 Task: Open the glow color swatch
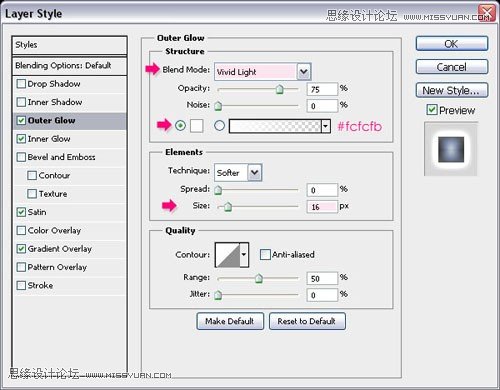coord(197,126)
